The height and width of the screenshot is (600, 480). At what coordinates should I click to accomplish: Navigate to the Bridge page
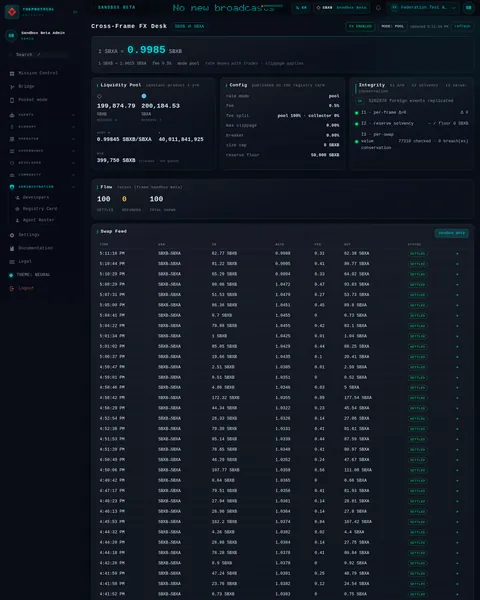pyautogui.click(x=26, y=86)
